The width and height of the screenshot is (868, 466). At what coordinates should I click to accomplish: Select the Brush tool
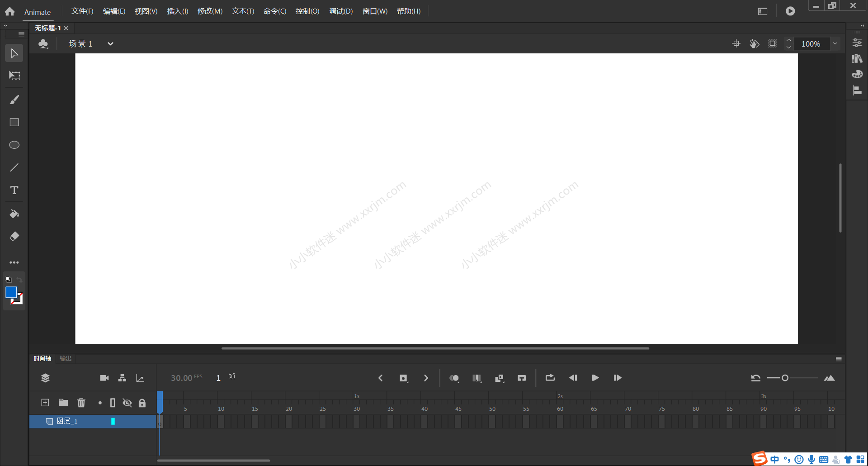pos(14,100)
